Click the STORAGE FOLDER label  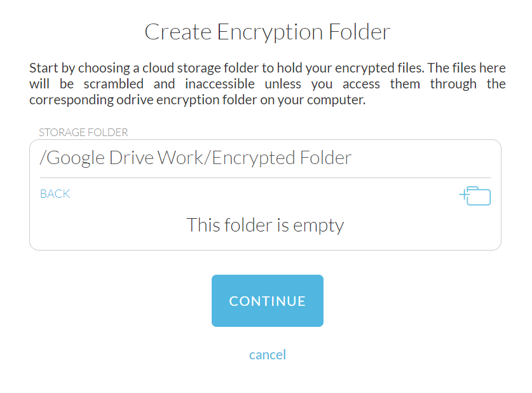pos(83,132)
